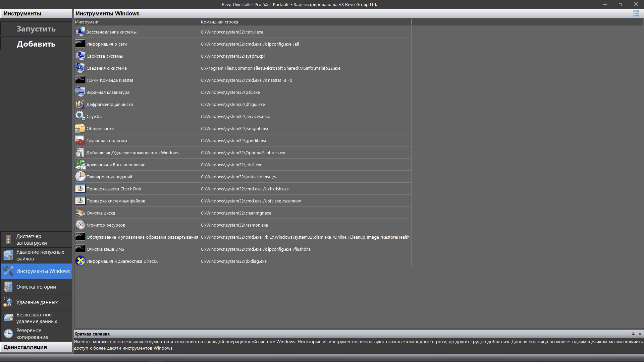Click the Очистка истории sidebar icon
This screenshot has height=362, width=644.
pyautogui.click(x=8, y=287)
